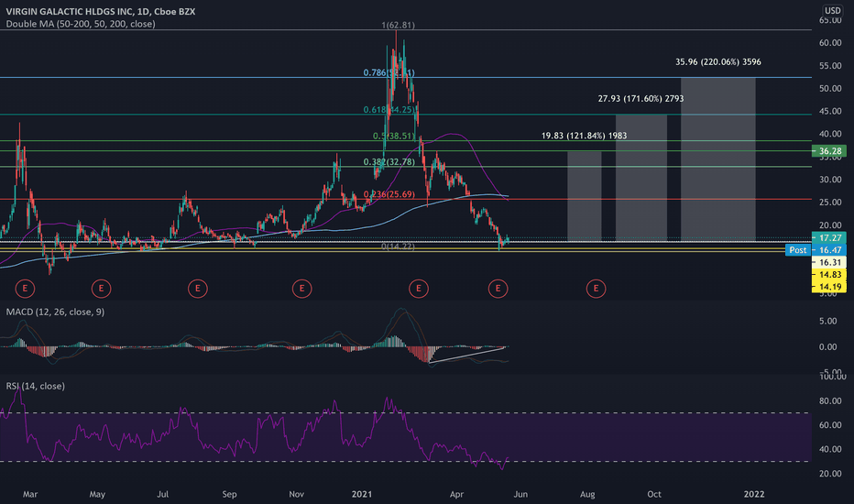Select the Double MA indicator legend
Viewport: 854px width, 504px height.
[x=81, y=24]
